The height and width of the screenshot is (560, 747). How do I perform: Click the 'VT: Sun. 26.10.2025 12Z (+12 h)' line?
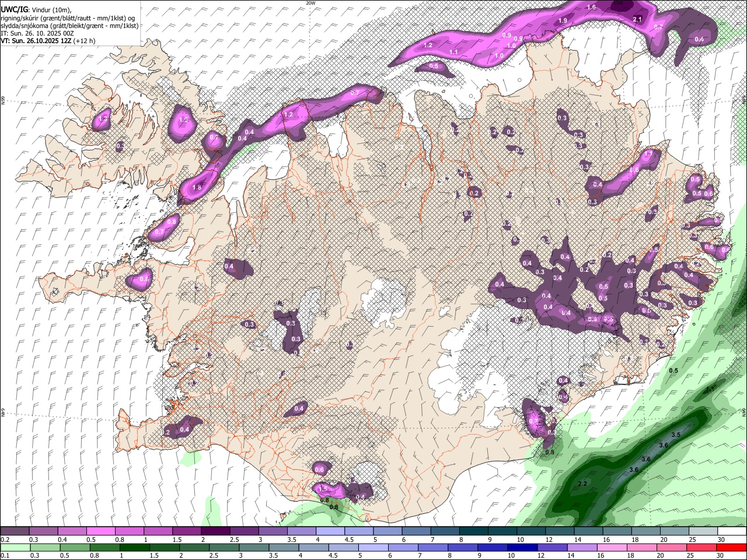(x=48, y=41)
